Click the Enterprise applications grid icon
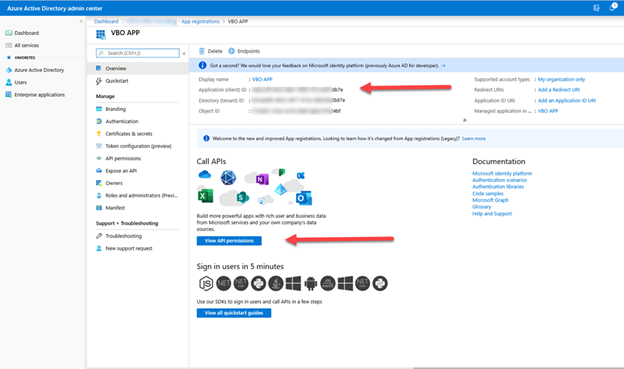Image resolution: width=624 pixels, height=369 pixels. (x=9, y=95)
